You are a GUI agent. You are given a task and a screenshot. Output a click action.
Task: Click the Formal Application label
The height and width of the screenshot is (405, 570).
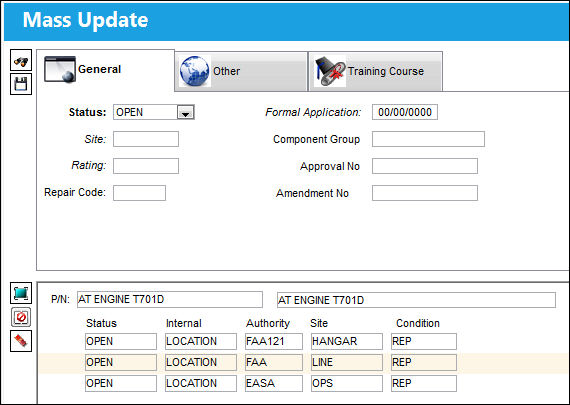[x=313, y=112]
